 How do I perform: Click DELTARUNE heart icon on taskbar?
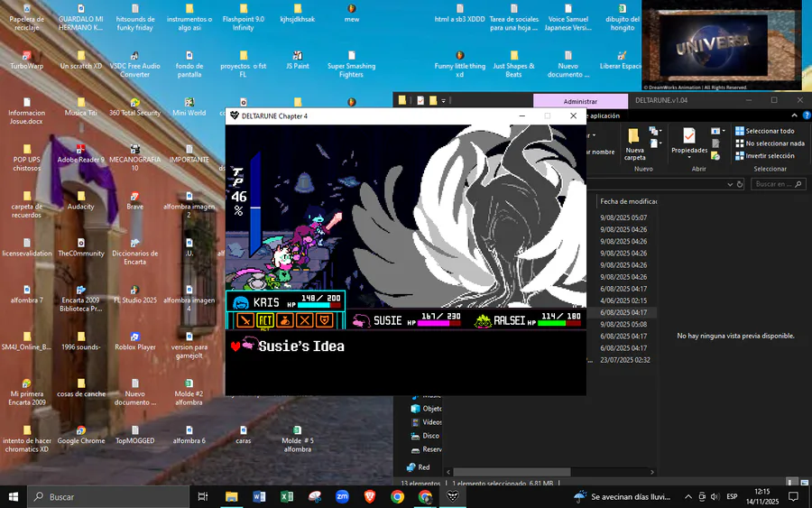[453, 496]
